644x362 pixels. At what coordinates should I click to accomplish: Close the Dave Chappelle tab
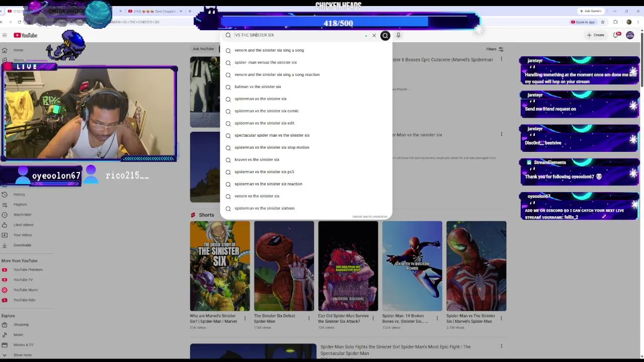(180, 11)
